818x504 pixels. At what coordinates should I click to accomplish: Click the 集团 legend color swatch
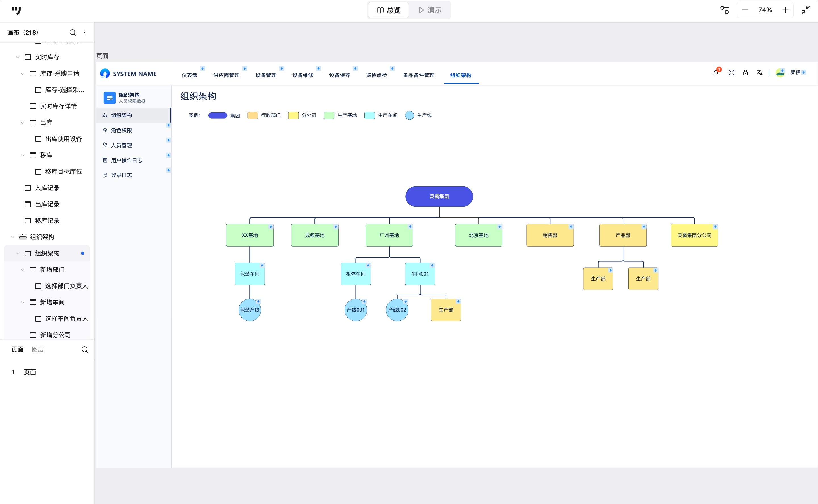click(218, 115)
